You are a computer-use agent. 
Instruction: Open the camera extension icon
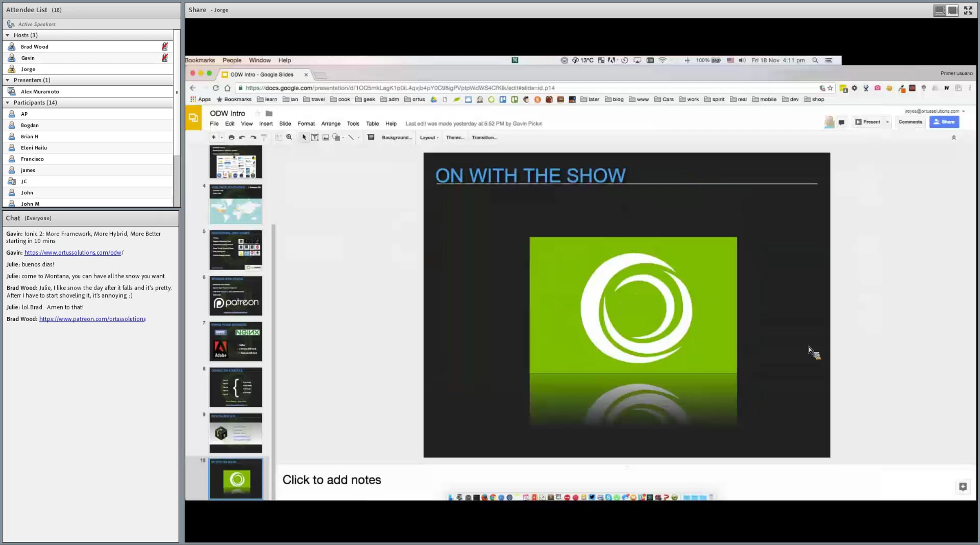(878, 88)
